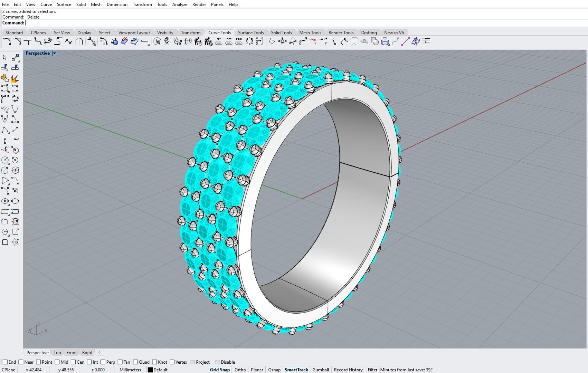Click in the Command input field
The width and height of the screenshot is (588, 373).
point(306,23)
